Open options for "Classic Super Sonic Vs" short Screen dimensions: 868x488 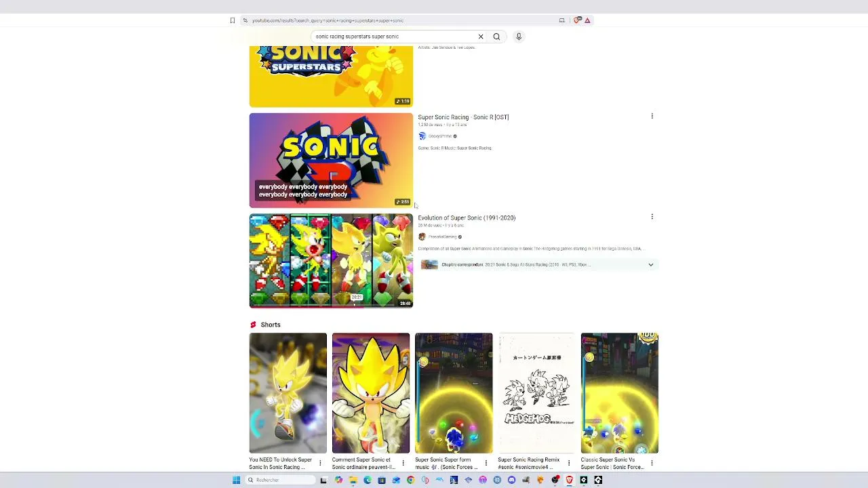[x=652, y=464]
